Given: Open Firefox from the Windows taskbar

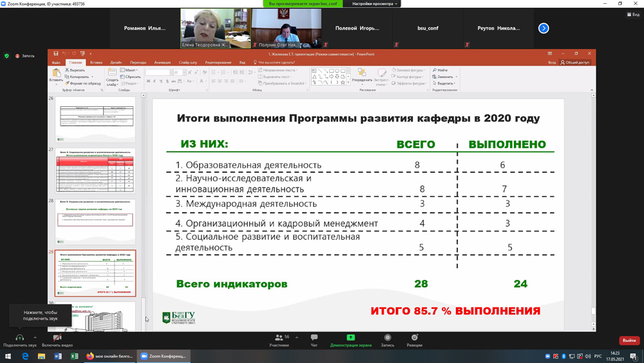Looking at the screenshot, I should tap(109, 357).
